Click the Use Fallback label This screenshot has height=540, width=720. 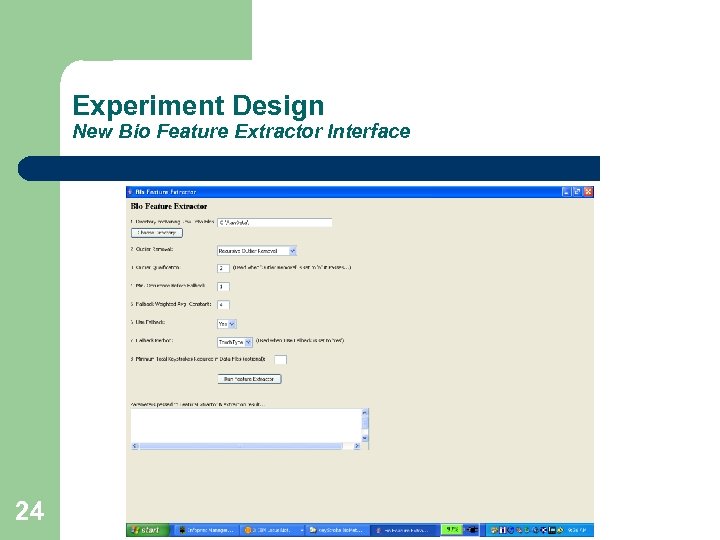point(148,322)
